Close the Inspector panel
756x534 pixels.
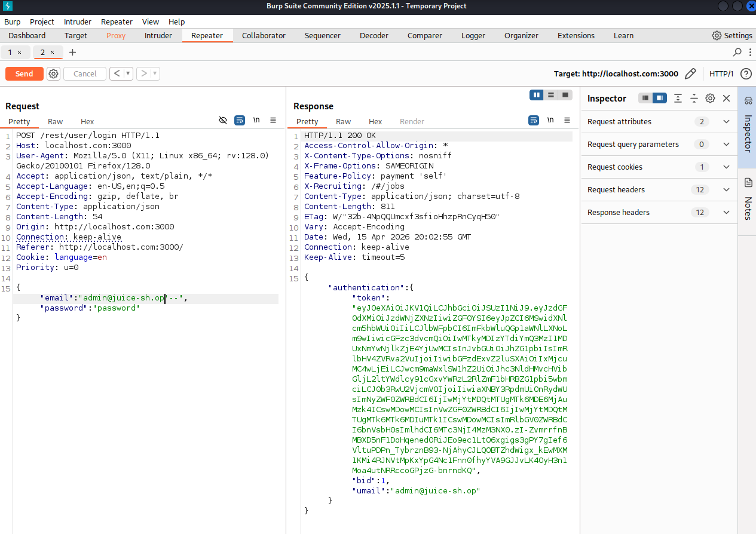pyautogui.click(x=727, y=98)
